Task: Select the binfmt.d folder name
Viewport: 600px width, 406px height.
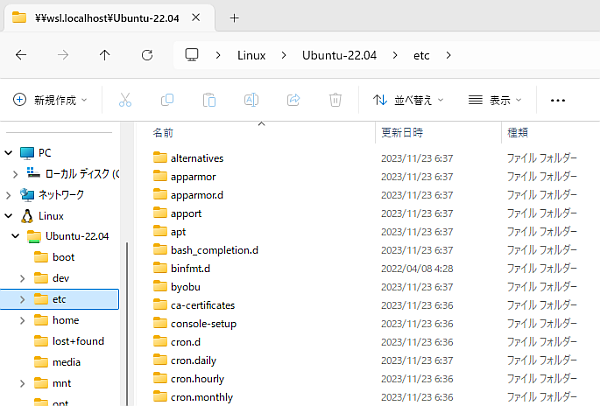Action: point(191,269)
